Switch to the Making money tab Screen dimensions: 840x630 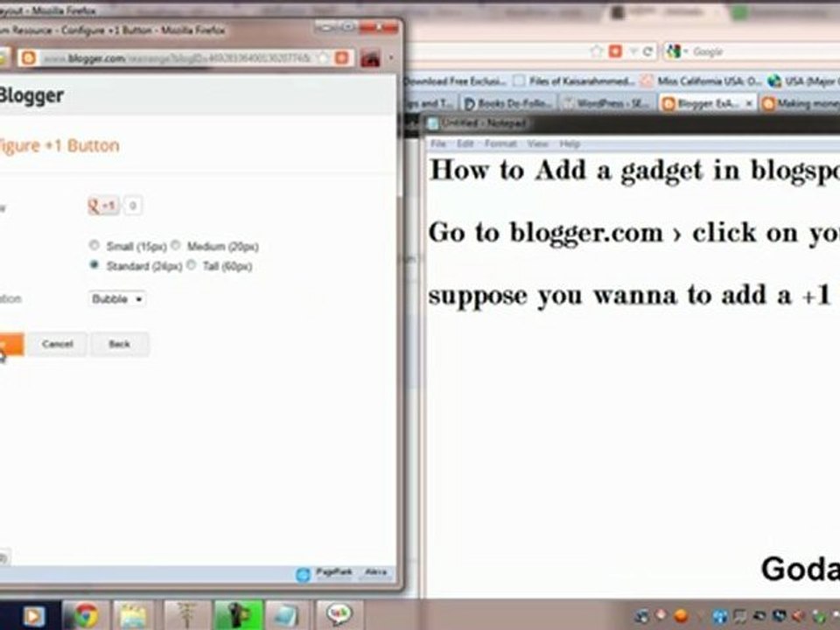pos(801,103)
